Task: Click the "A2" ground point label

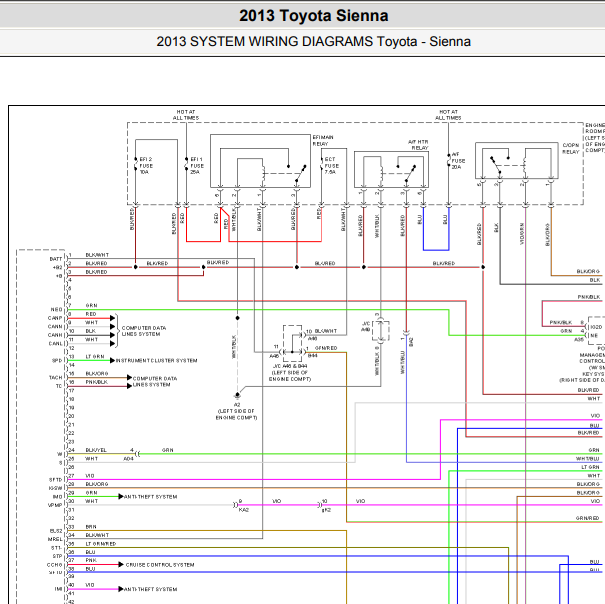Action: click(237, 405)
